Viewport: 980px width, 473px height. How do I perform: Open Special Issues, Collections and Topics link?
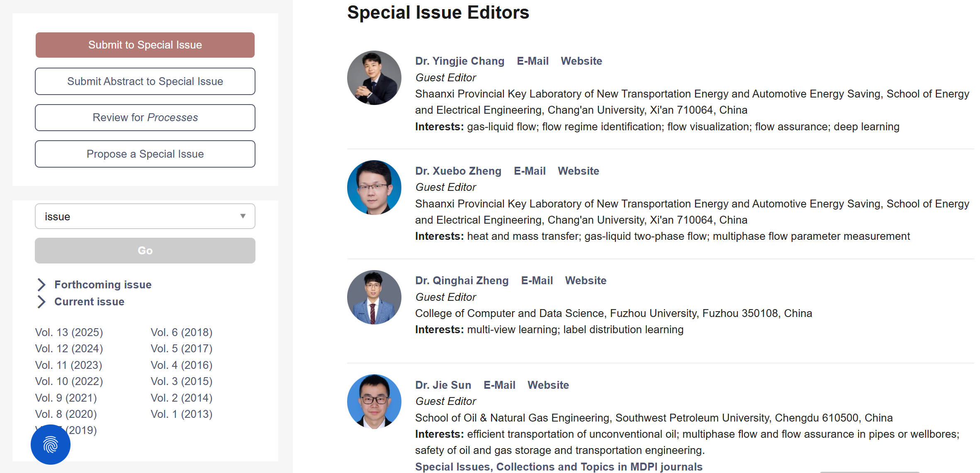(558, 467)
